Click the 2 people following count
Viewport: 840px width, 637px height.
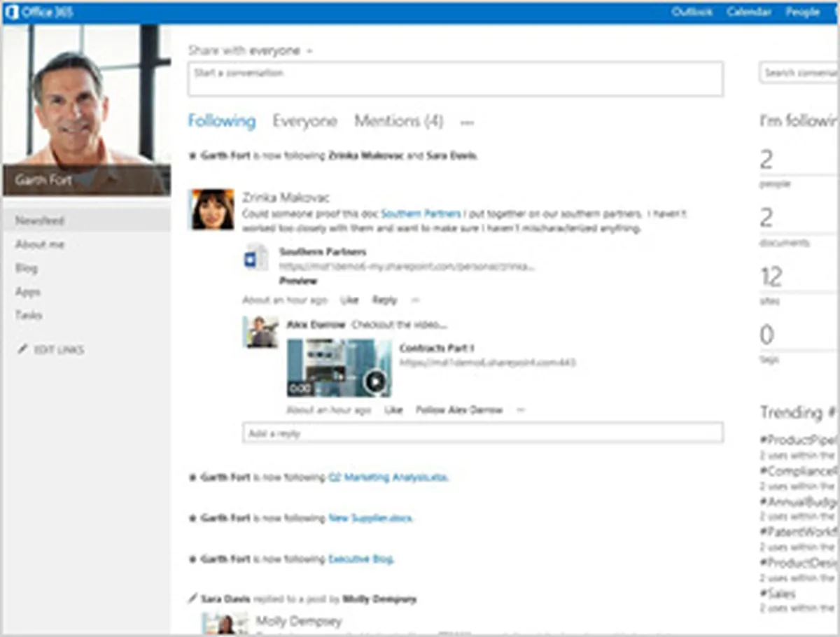point(766,160)
